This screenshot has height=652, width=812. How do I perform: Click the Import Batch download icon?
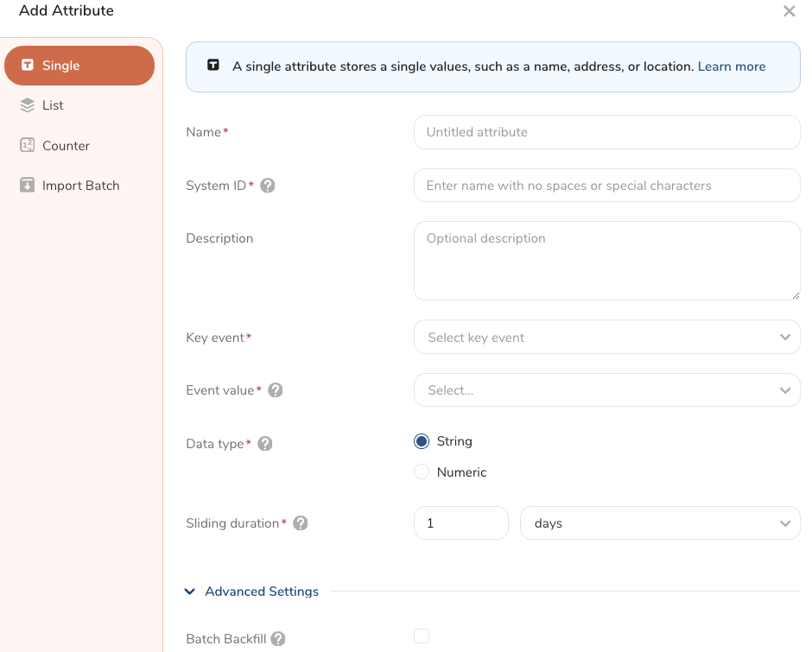click(x=28, y=186)
